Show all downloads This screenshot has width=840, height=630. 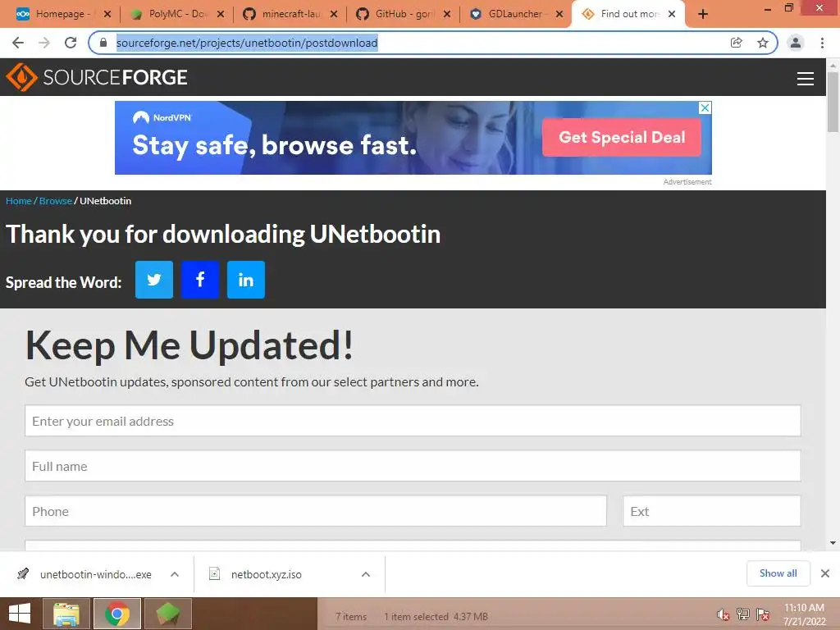(x=778, y=573)
